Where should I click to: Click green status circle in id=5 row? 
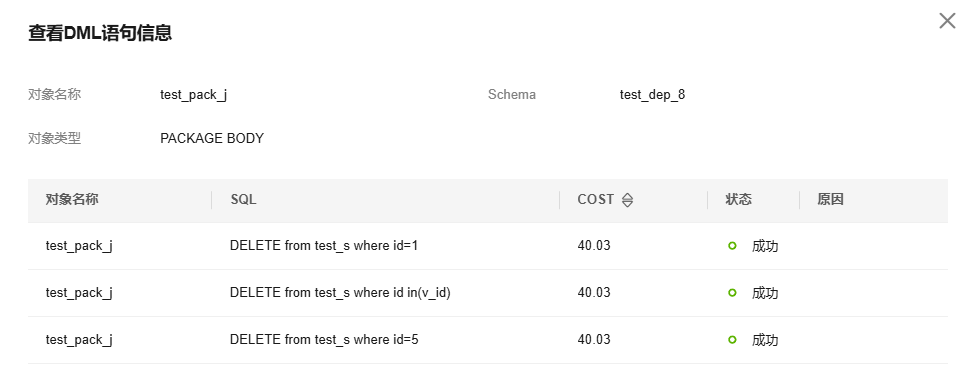732,339
